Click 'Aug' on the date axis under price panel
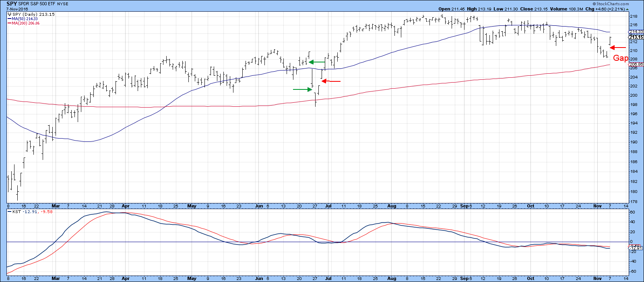This screenshot has width=644, height=282. pyautogui.click(x=392, y=206)
